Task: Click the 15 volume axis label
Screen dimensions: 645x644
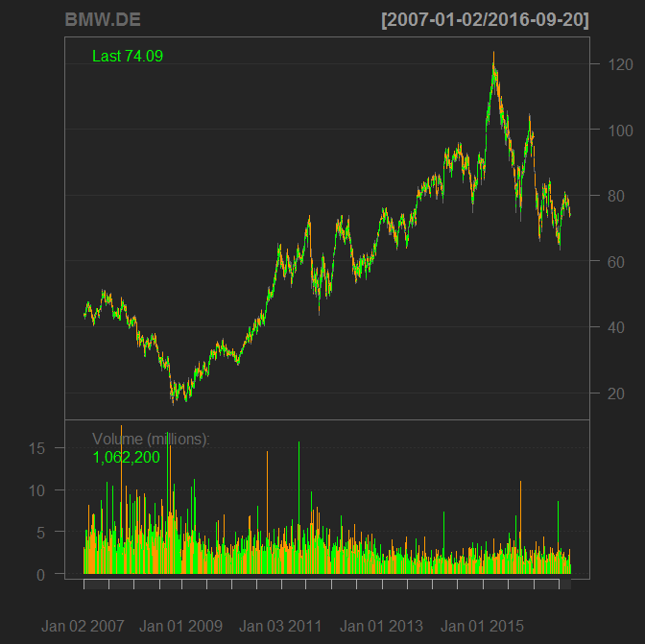Action: click(x=36, y=447)
